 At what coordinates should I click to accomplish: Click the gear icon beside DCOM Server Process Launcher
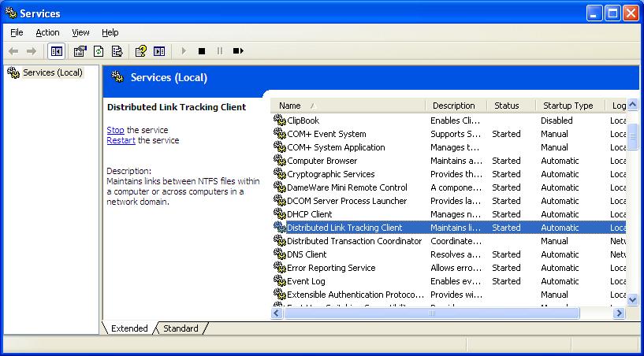point(280,201)
